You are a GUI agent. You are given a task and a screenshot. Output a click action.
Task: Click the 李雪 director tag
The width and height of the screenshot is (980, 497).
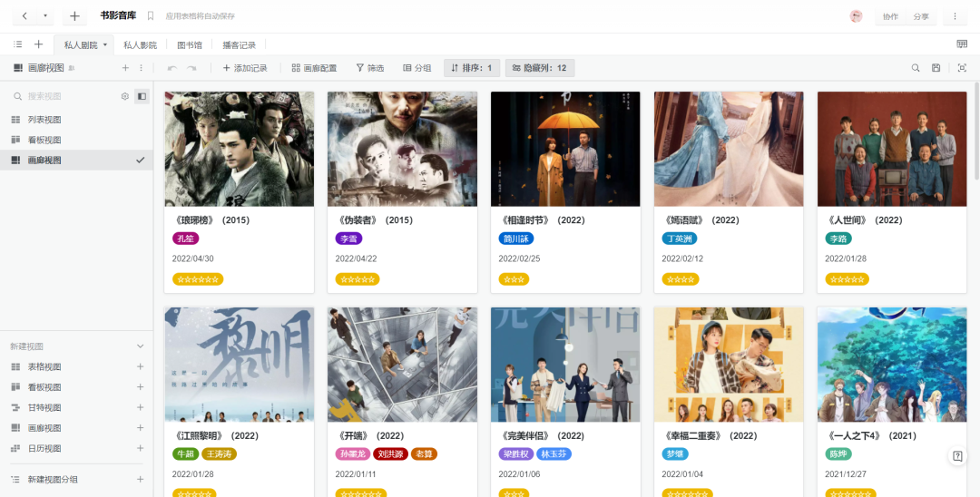tap(348, 239)
